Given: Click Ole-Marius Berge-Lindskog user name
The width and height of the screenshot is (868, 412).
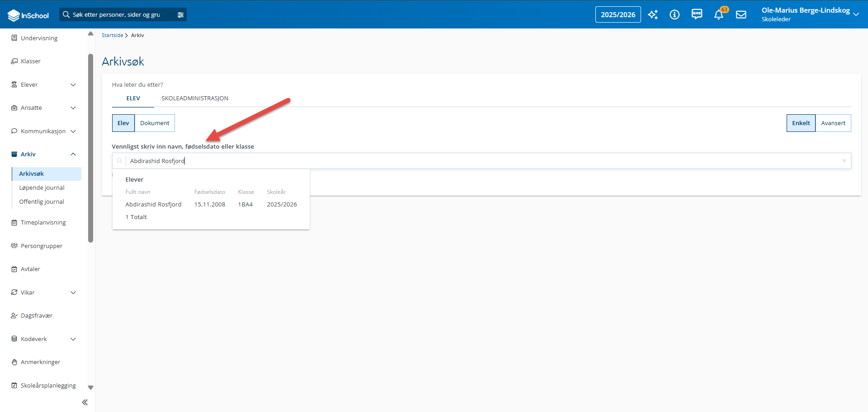Looking at the screenshot, I should point(806,10).
